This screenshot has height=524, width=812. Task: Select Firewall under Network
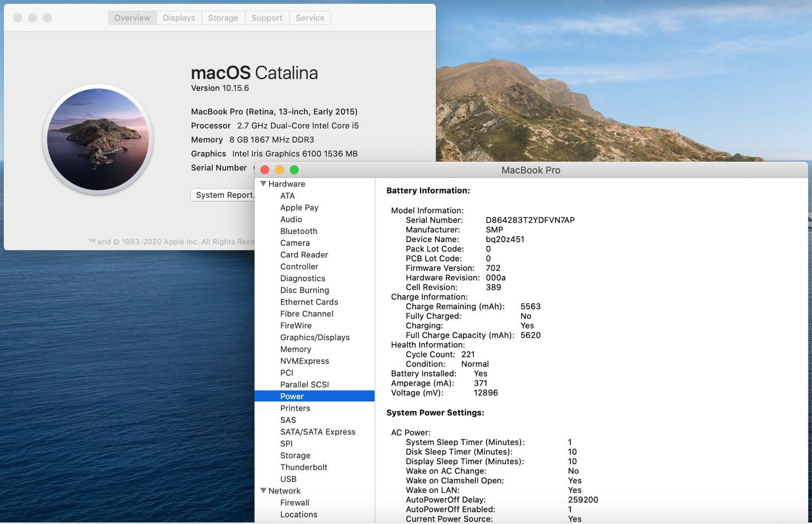294,503
